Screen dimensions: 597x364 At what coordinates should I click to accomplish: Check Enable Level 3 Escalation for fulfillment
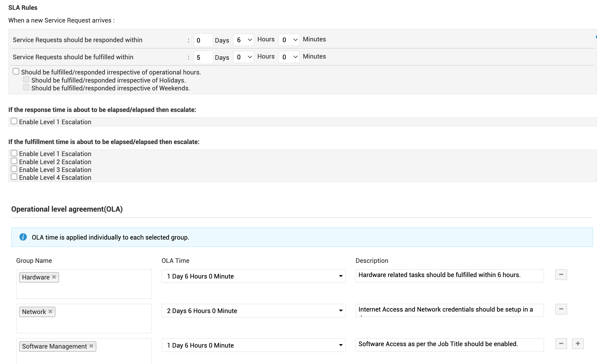(14, 169)
